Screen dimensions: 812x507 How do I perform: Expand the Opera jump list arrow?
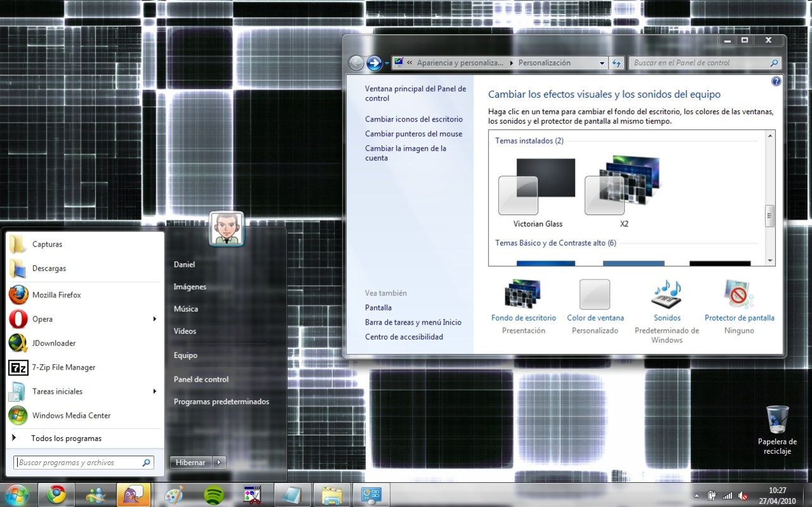tap(154, 319)
